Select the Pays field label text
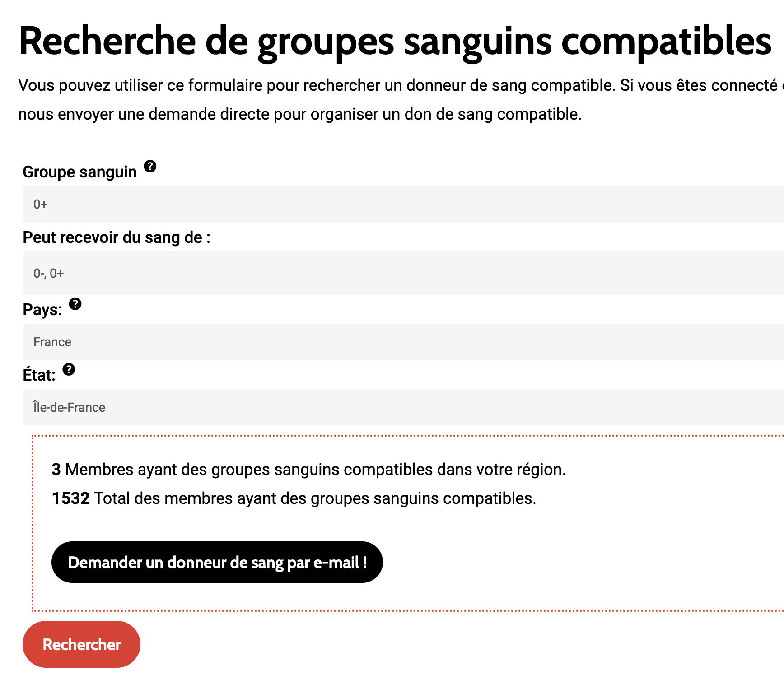Image resolution: width=784 pixels, height=689 pixels. click(x=42, y=310)
